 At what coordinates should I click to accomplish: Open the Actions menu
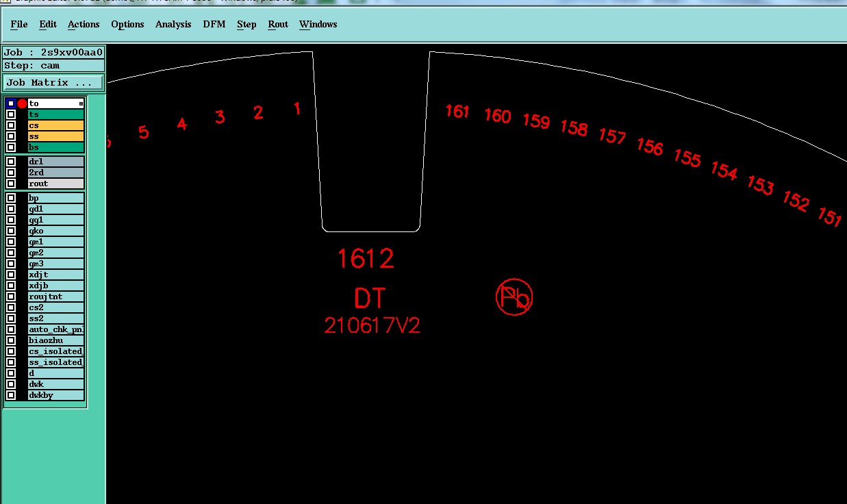coord(84,24)
